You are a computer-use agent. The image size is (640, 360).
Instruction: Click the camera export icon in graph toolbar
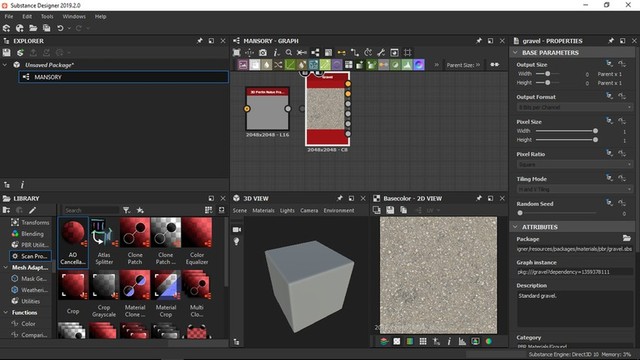coord(263,53)
